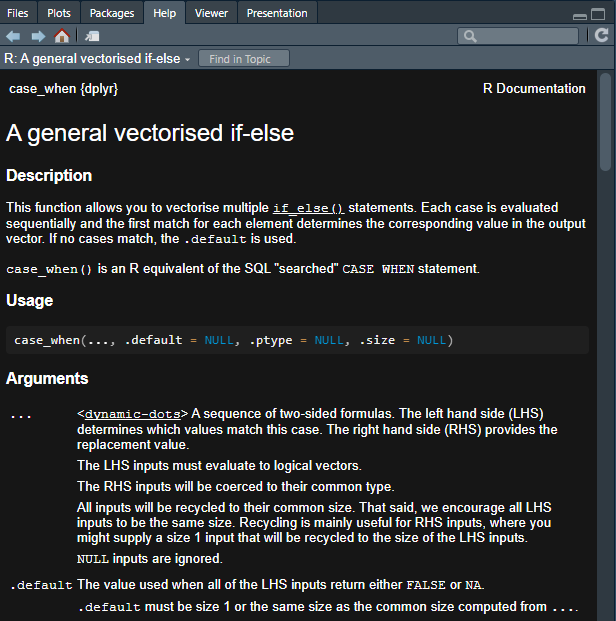This screenshot has width=616, height=621.
Task: Select the Help tab
Action: click(164, 13)
